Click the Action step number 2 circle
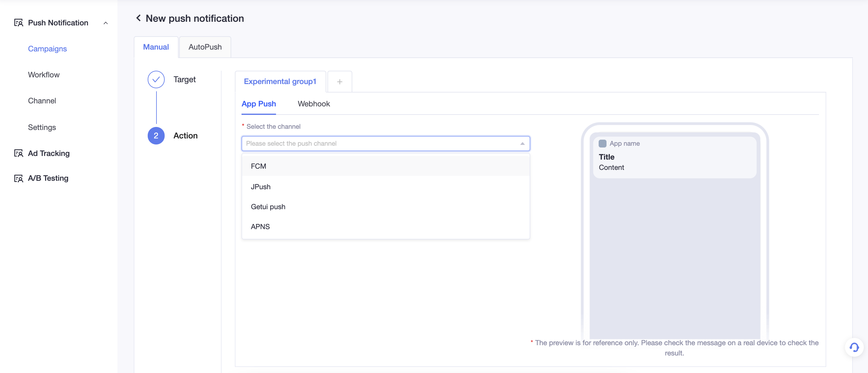 (156, 136)
